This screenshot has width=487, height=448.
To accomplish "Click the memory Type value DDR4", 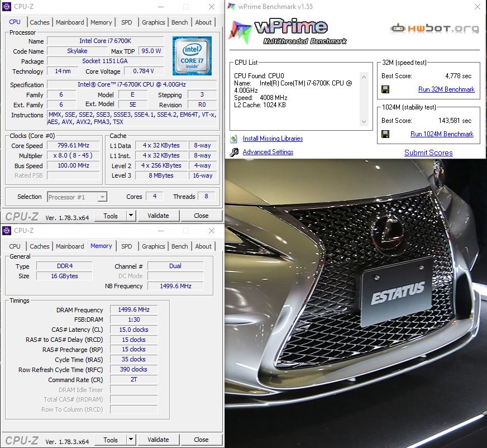I will (x=65, y=266).
